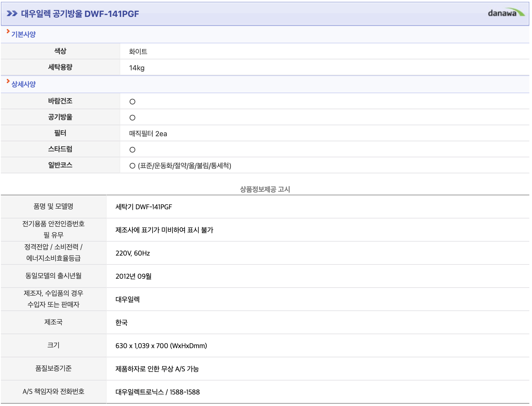Click the A/S 책임자와 전화번호 label

coord(53,391)
